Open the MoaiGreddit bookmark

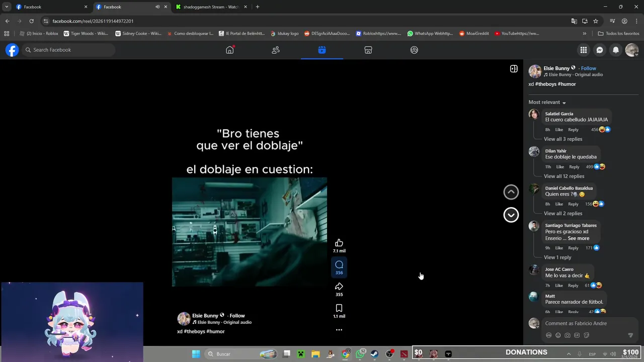click(474, 34)
